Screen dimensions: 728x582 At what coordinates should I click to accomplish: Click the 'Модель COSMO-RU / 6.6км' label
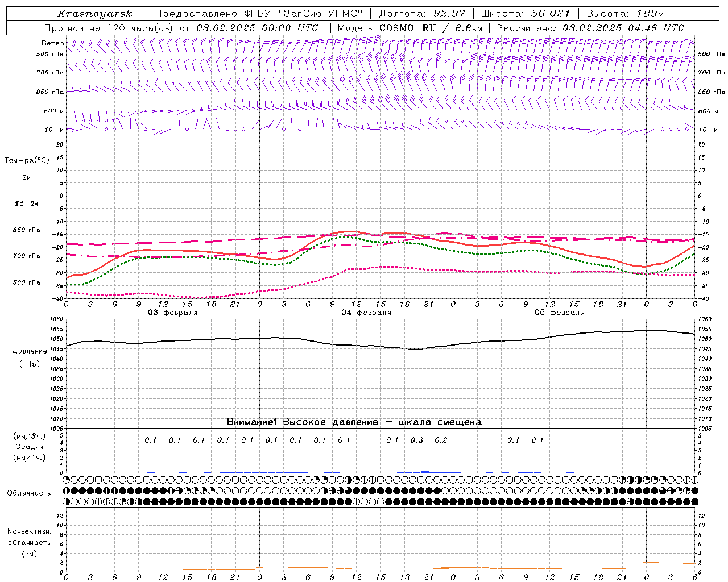(x=410, y=28)
